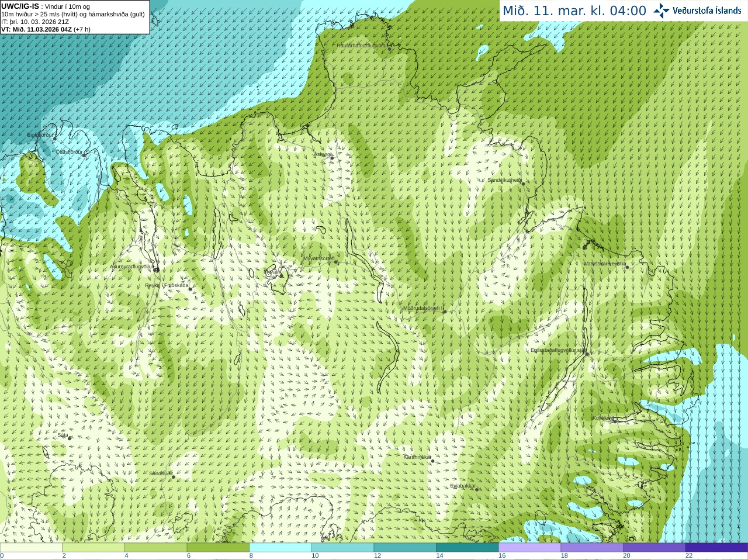Click the legend value '14'
The height and width of the screenshot is (560, 748).
click(439, 556)
